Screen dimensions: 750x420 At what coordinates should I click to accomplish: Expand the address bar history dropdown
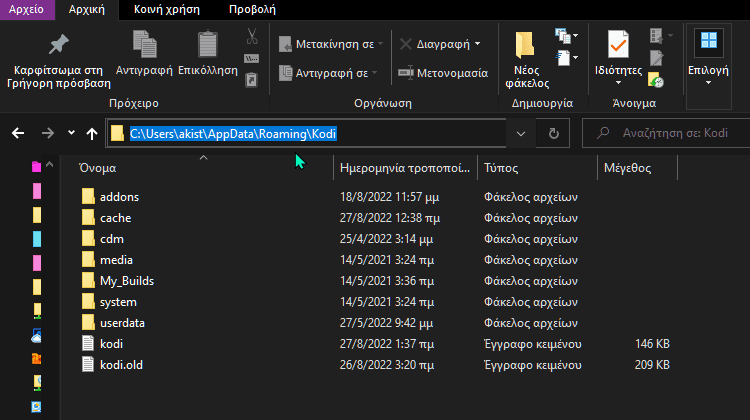point(521,133)
